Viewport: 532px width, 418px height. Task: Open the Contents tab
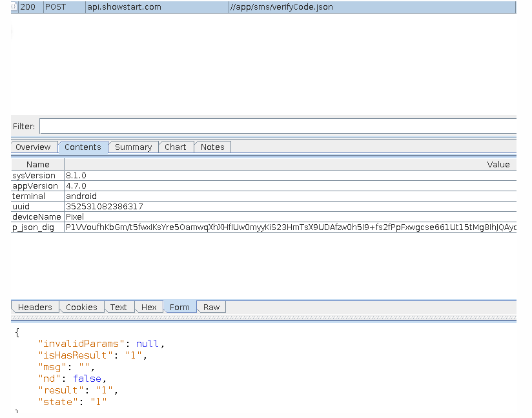point(83,147)
